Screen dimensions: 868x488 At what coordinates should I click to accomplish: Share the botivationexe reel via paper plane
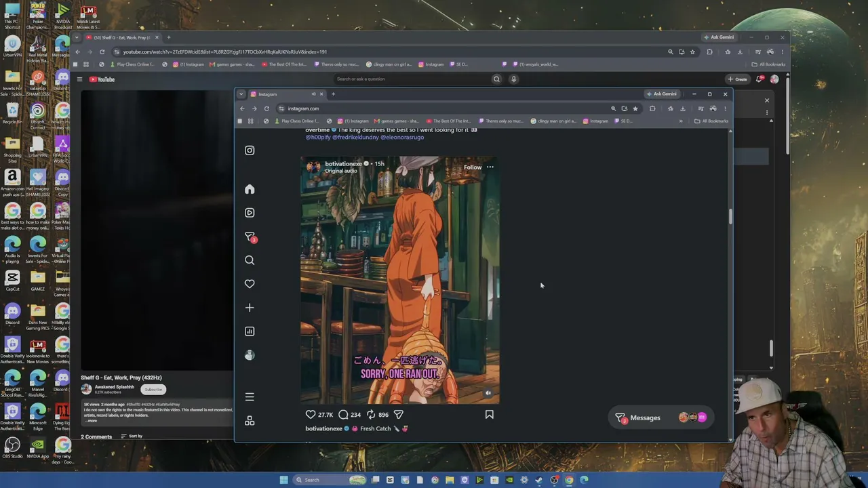tap(399, 414)
